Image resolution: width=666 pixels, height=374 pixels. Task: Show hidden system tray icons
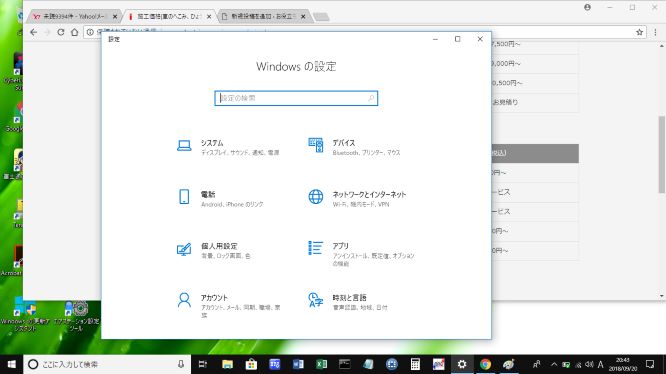[x=554, y=364]
